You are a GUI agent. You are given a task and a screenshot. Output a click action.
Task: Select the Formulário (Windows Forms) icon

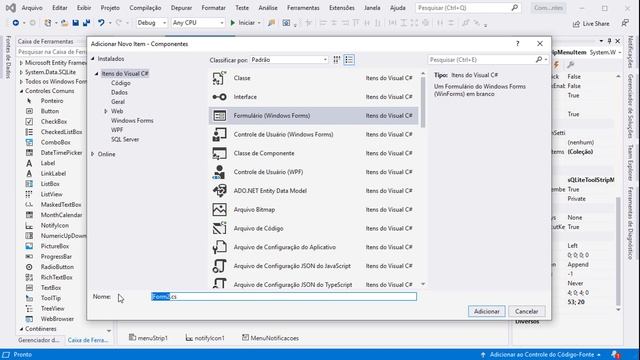219,116
